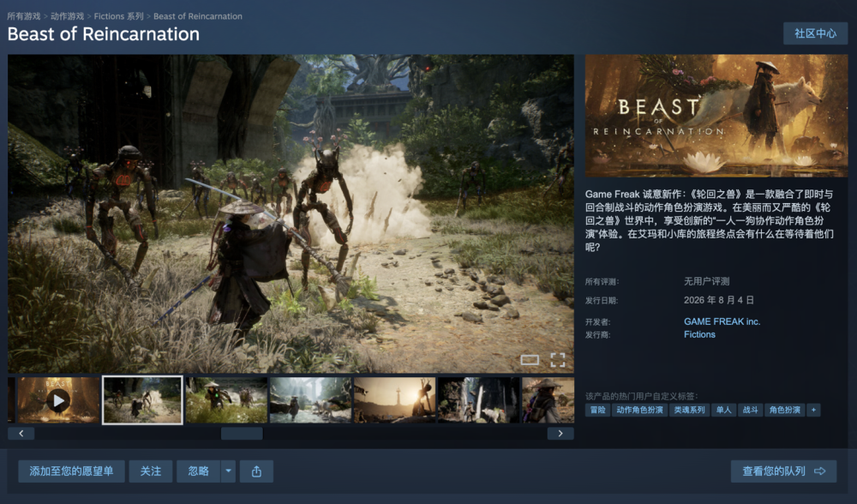The width and height of the screenshot is (857, 504).
Task: Click the Beast of Reincarnation page title
Action: coord(104,34)
